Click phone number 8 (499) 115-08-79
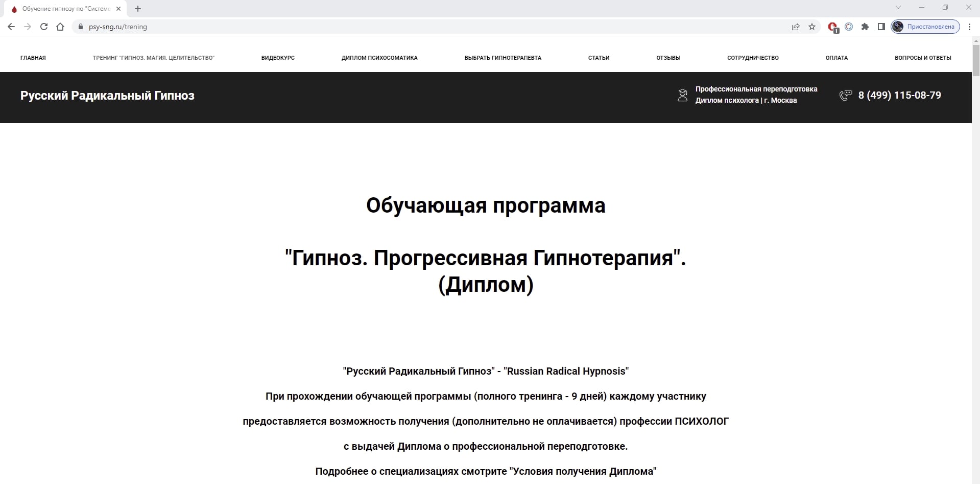This screenshot has height=484, width=980. coord(900,95)
